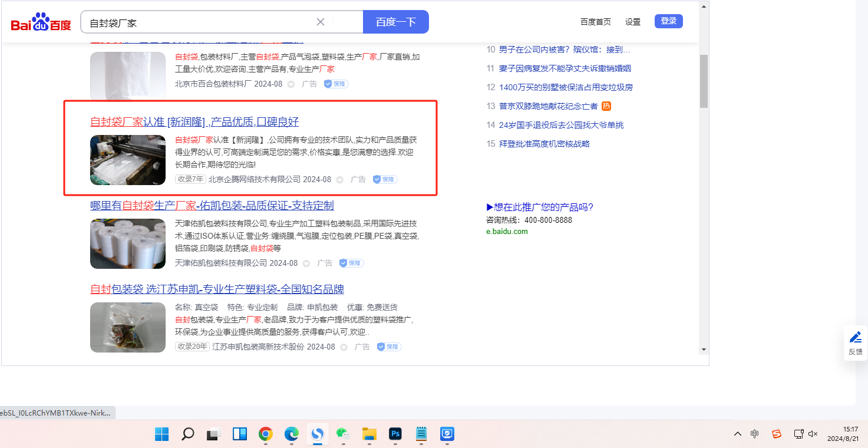
Task: Click the 登录 login button
Action: tap(668, 21)
